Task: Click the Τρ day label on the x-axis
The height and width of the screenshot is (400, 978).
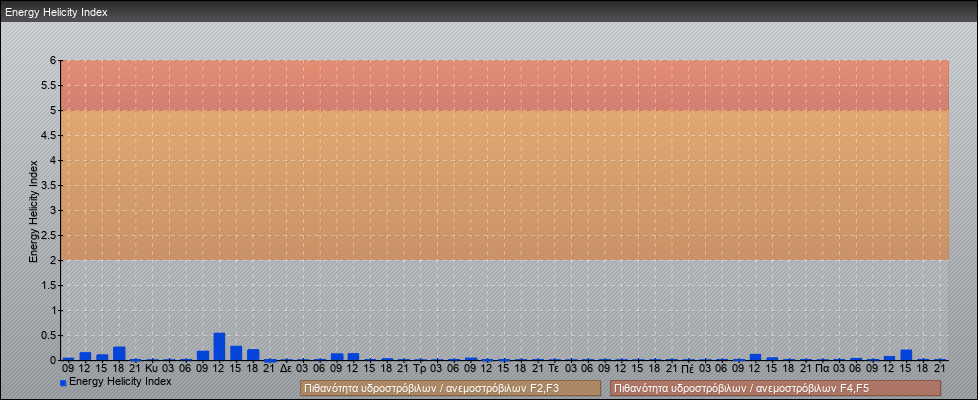Action: (x=420, y=369)
